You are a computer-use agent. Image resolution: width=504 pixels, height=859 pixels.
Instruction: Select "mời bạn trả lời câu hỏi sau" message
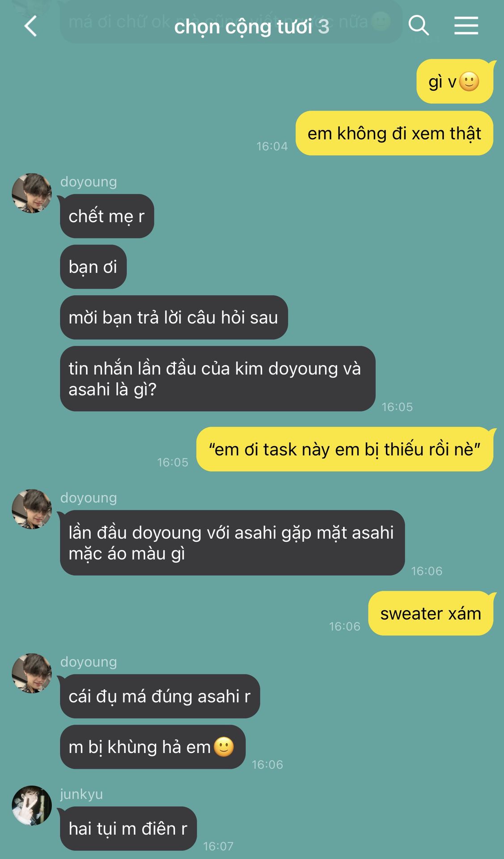(174, 317)
